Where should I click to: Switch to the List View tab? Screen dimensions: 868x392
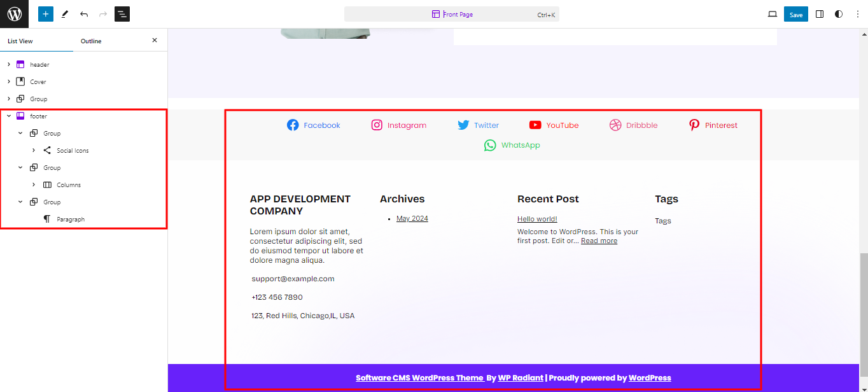coord(20,41)
